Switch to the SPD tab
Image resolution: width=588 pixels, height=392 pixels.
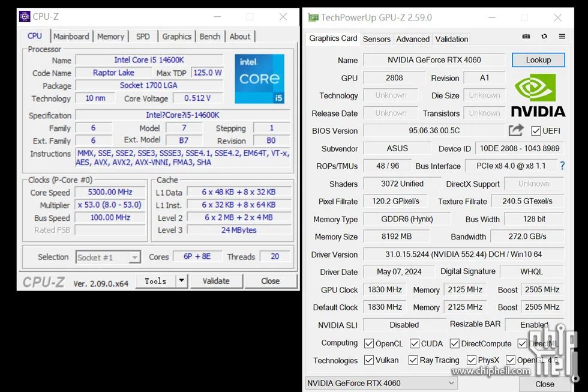(x=143, y=37)
